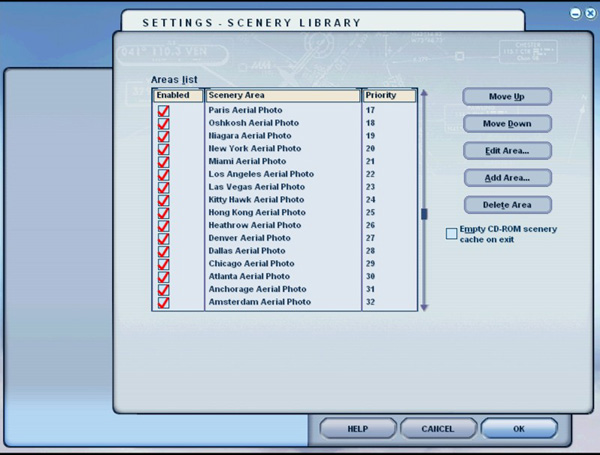Screen dimensions: 600x455
Task: Select the Paris Aerial Photo row
Action: (x=284, y=110)
